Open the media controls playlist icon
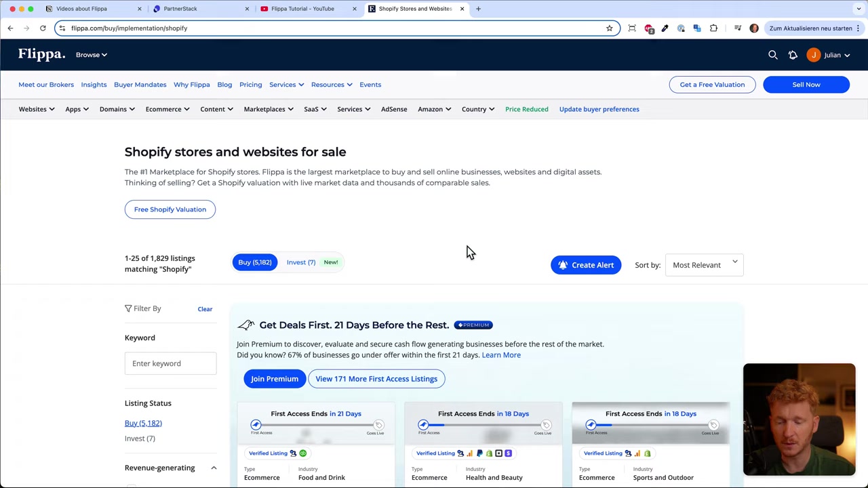The width and height of the screenshot is (868, 488). pyautogui.click(x=738, y=28)
